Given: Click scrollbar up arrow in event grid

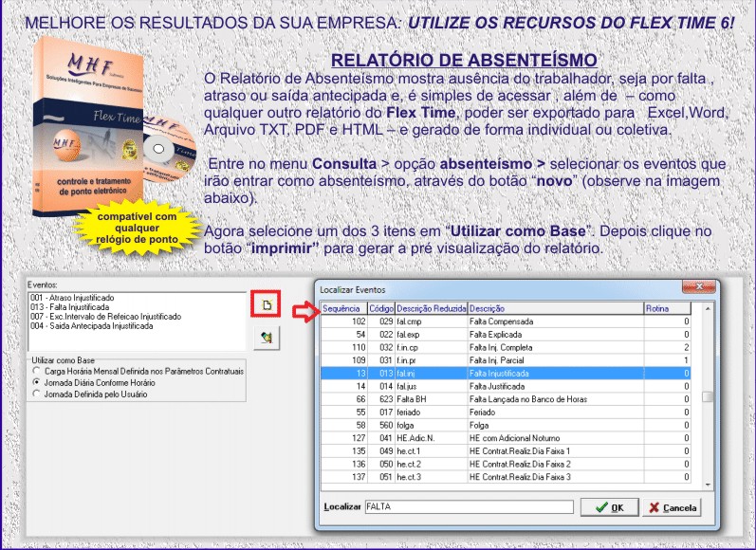Looking at the screenshot, I should coord(708,308).
